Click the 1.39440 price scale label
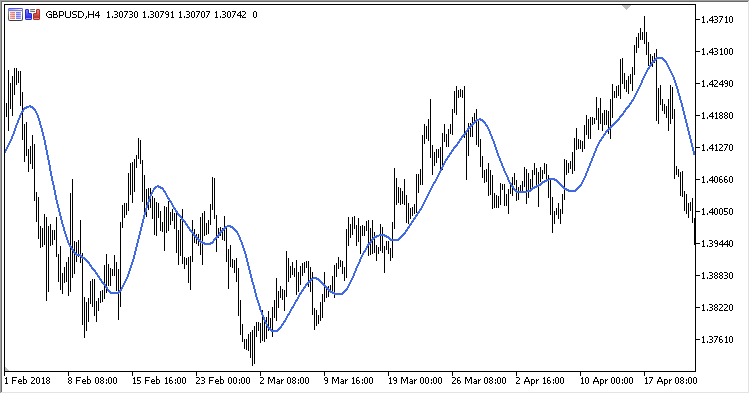 717,244
